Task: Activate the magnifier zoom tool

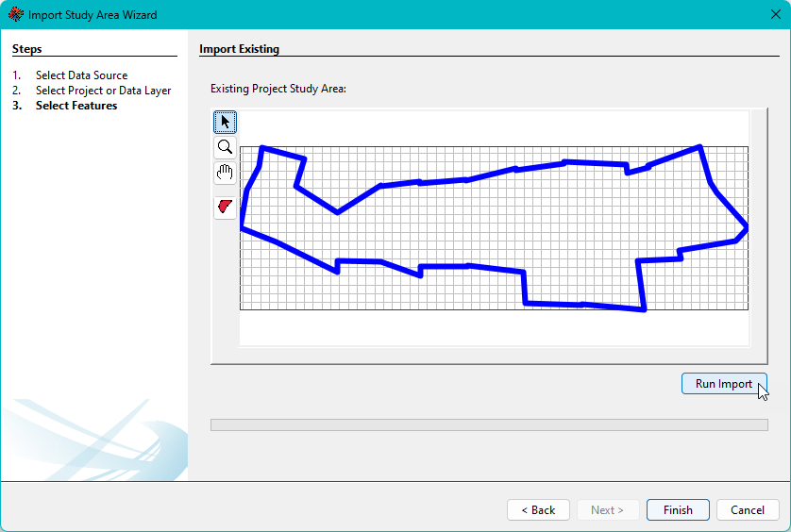Action: click(225, 146)
